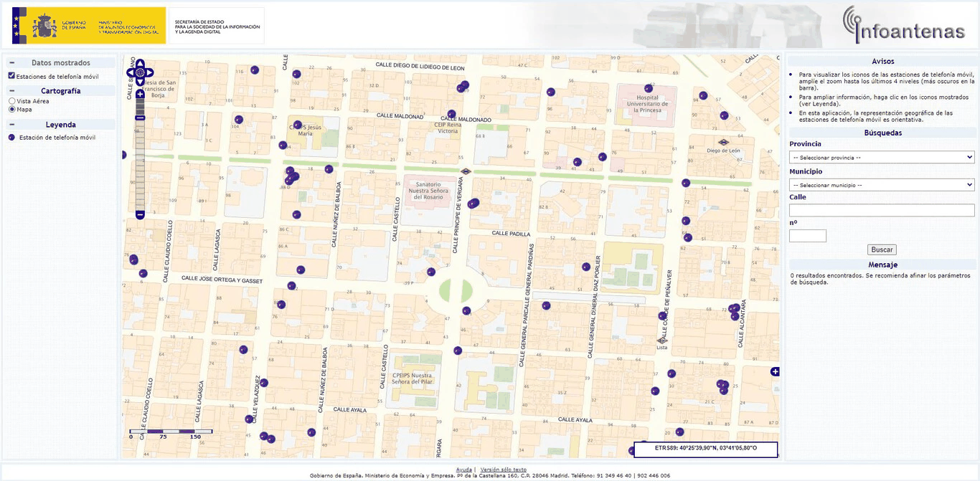
Task: Click the Estación de telefonía móvil legend text
Action: [x=57, y=138]
